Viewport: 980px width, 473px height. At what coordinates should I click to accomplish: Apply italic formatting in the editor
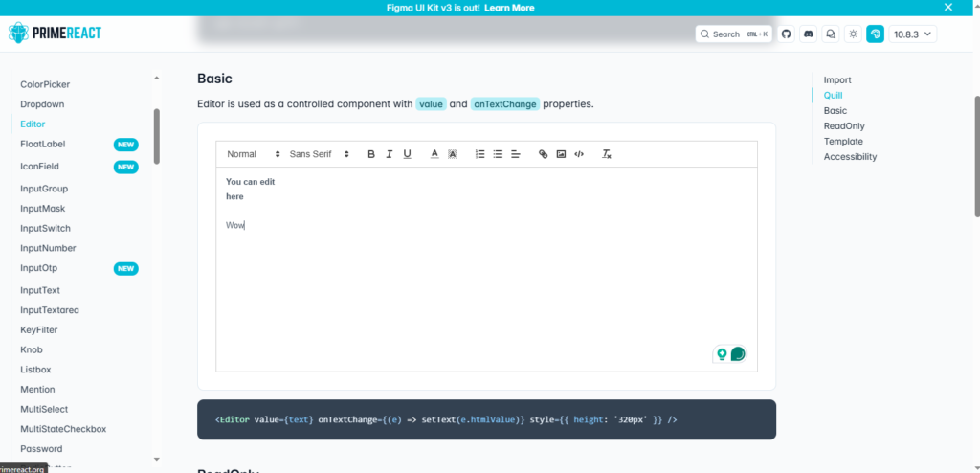click(x=390, y=154)
